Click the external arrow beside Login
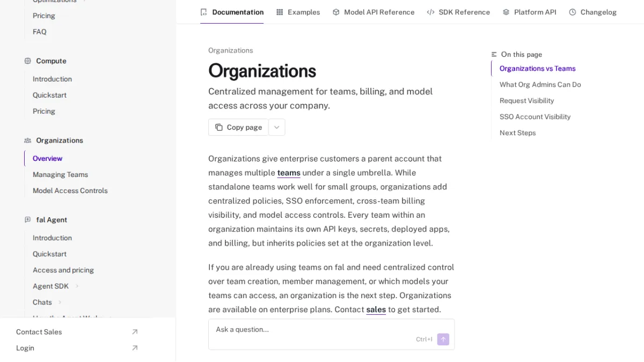This screenshot has width=644, height=362. (135, 348)
